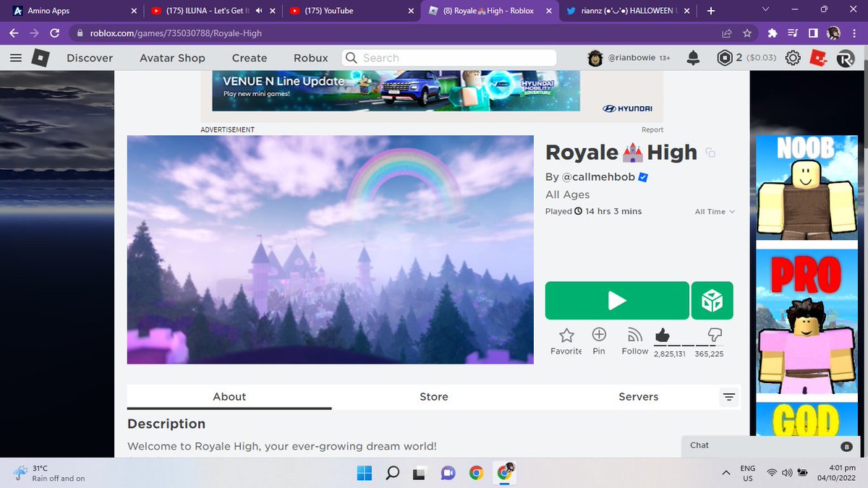Open the Robux balance icon
868x488 pixels.
pos(725,58)
